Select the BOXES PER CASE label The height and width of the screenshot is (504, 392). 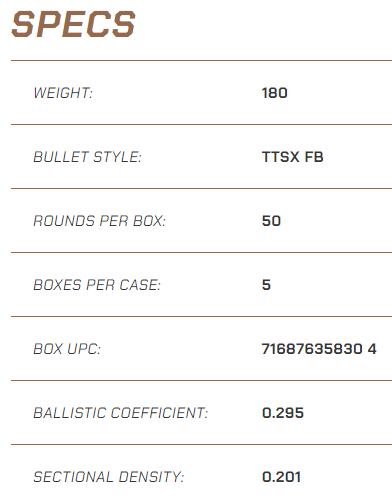(x=97, y=285)
